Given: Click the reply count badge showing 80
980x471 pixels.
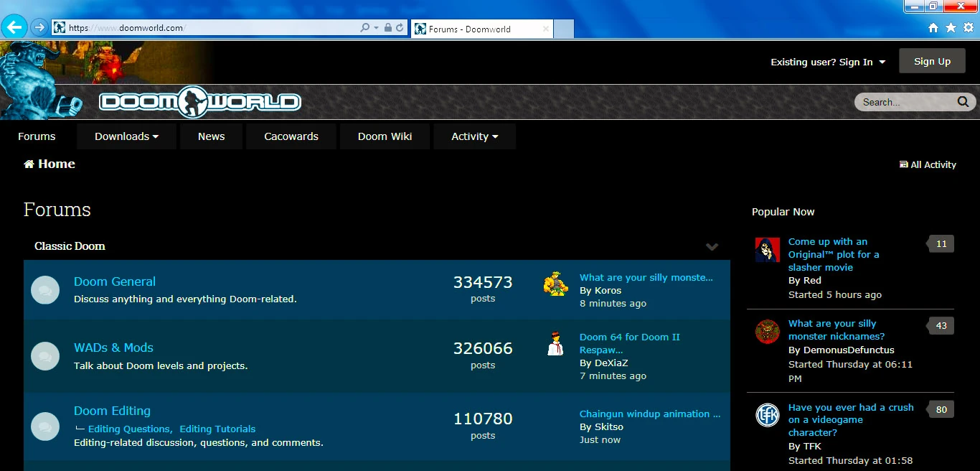Looking at the screenshot, I should (x=941, y=410).
